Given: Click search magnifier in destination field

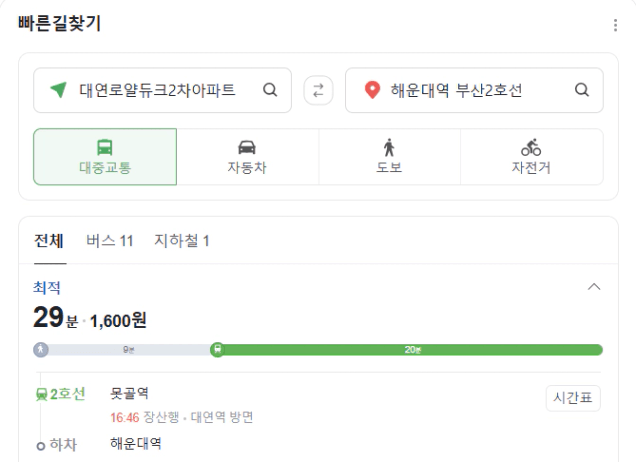Looking at the screenshot, I should pos(582,90).
